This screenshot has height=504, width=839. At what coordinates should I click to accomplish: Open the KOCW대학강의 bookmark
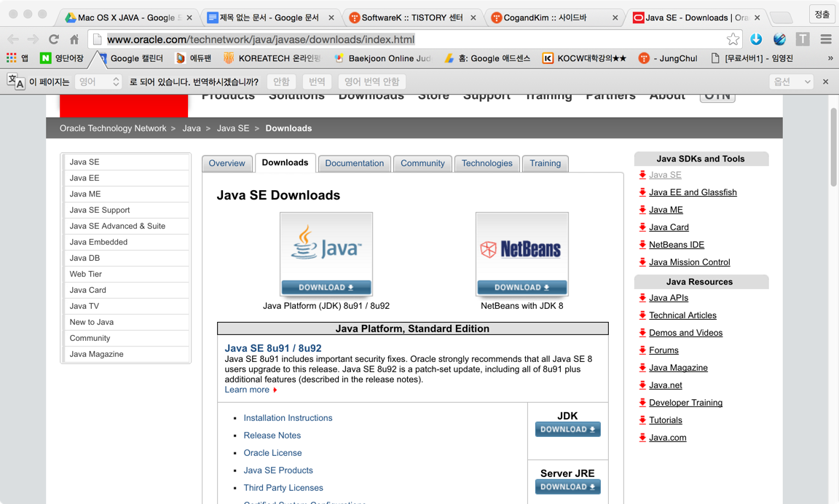(584, 58)
